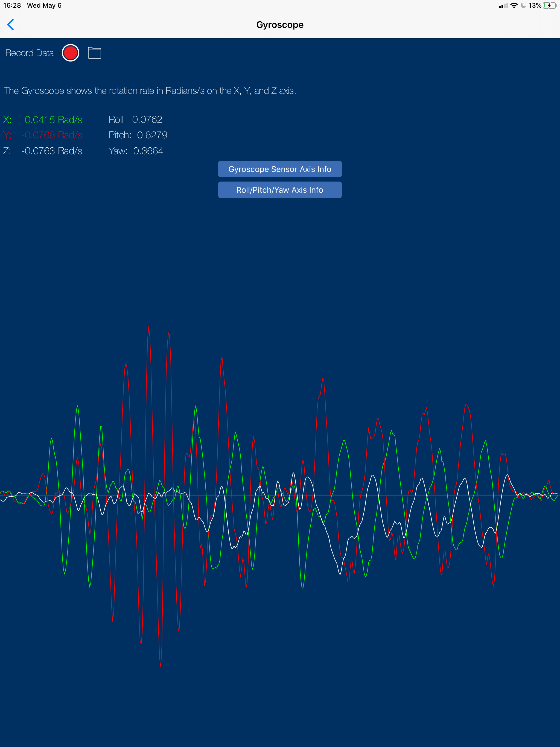Screen dimensions: 560x747
Task: Open the saved recordings folder icon
Action: coord(95,53)
